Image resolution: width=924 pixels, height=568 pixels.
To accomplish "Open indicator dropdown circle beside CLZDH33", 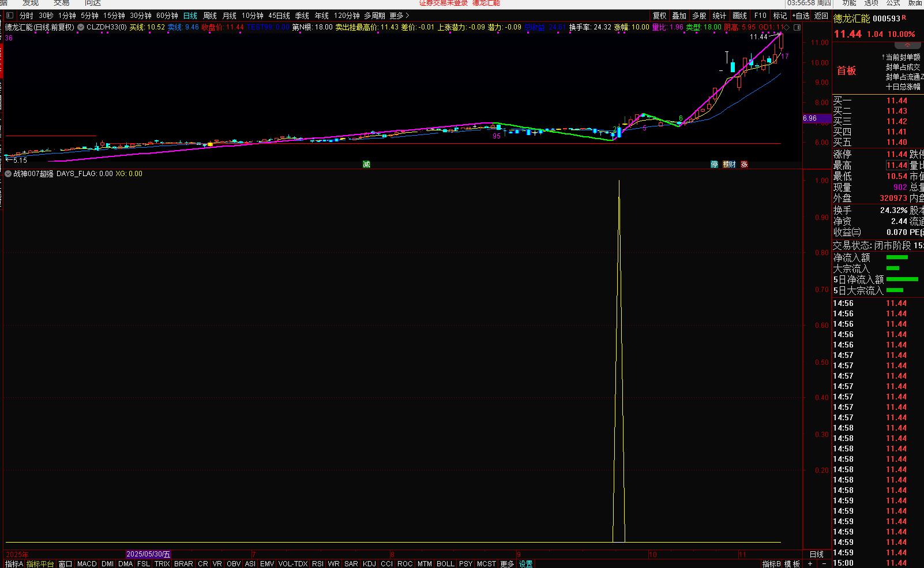I will tap(81, 27).
